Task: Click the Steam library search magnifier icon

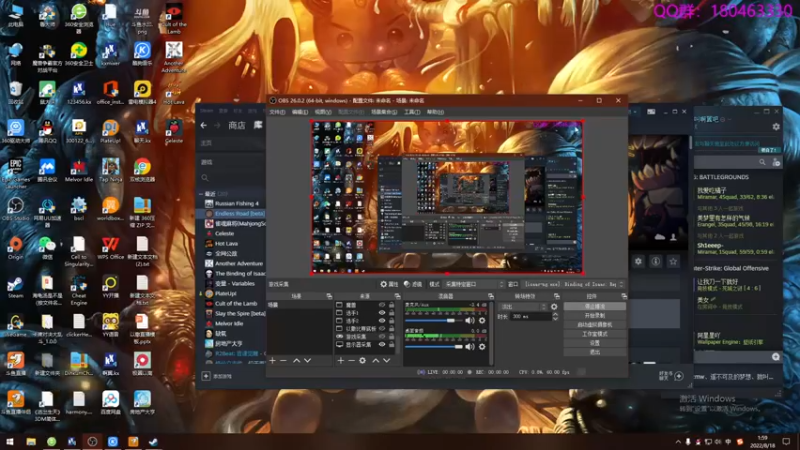Action: tap(205, 178)
